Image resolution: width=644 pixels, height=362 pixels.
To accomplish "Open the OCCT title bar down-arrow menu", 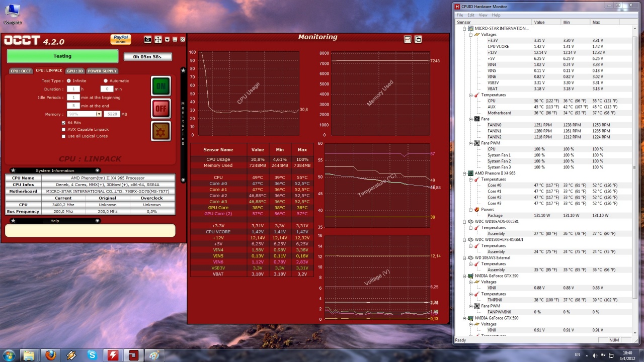I will tap(167, 40).
